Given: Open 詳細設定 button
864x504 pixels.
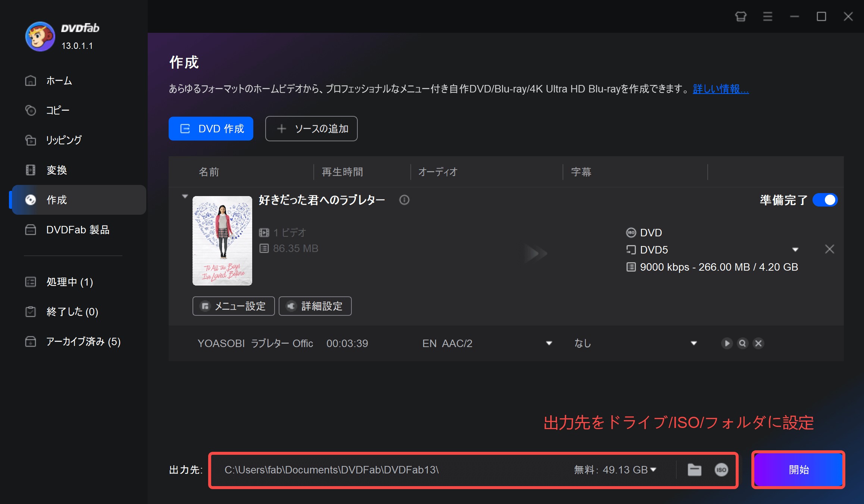Looking at the screenshot, I should point(315,306).
